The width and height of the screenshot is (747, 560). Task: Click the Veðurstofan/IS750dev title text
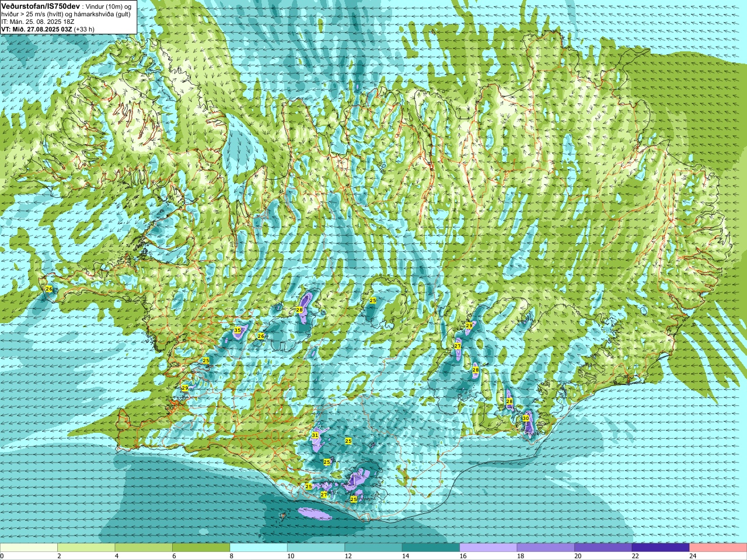click(x=40, y=5)
